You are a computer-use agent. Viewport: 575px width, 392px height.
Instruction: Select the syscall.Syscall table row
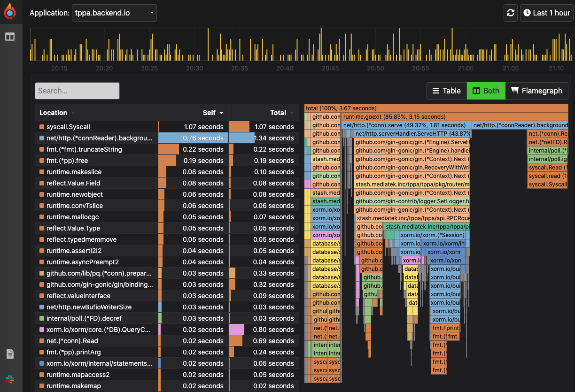(167, 127)
